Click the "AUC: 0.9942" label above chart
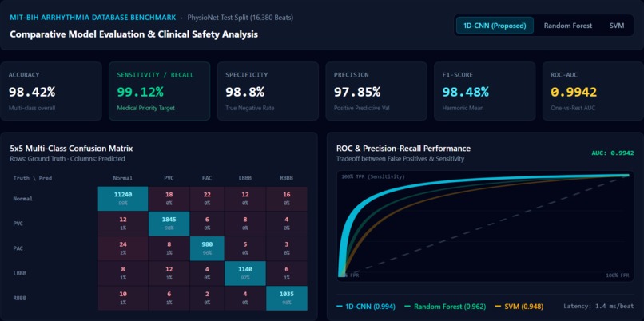644x321 pixels. (x=612, y=153)
